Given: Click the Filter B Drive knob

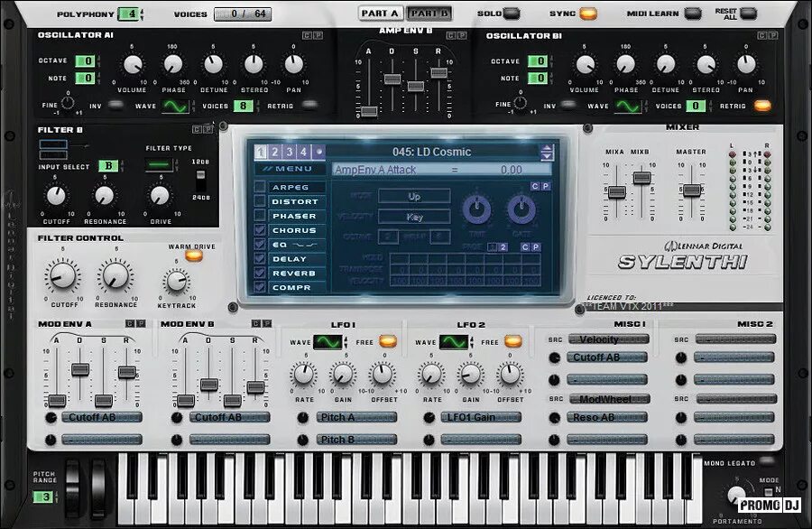Looking at the screenshot, I should coord(160,196).
